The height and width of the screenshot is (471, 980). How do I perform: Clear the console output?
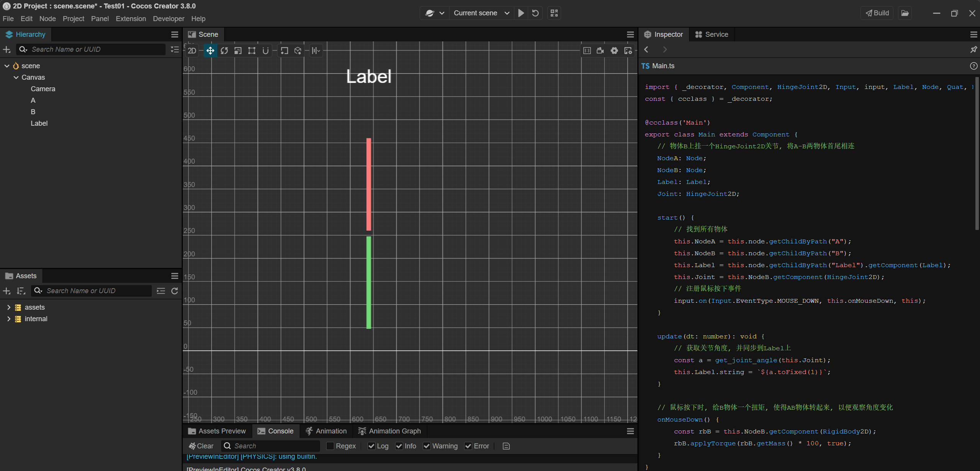click(201, 446)
